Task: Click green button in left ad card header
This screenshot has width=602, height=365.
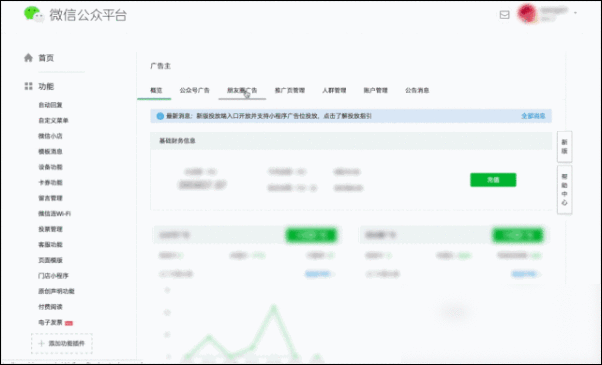Action: click(311, 235)
